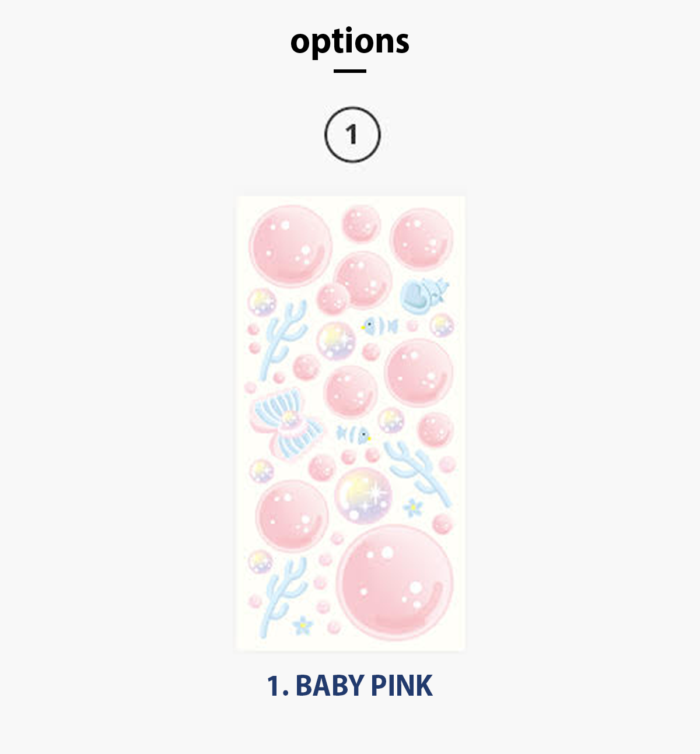Image resolution: width=700 pixels, height=754 pixels.
Task: Click the blue flower at the sheet's bottom edge
Action: pyautogui.click(x=303, y=626)
